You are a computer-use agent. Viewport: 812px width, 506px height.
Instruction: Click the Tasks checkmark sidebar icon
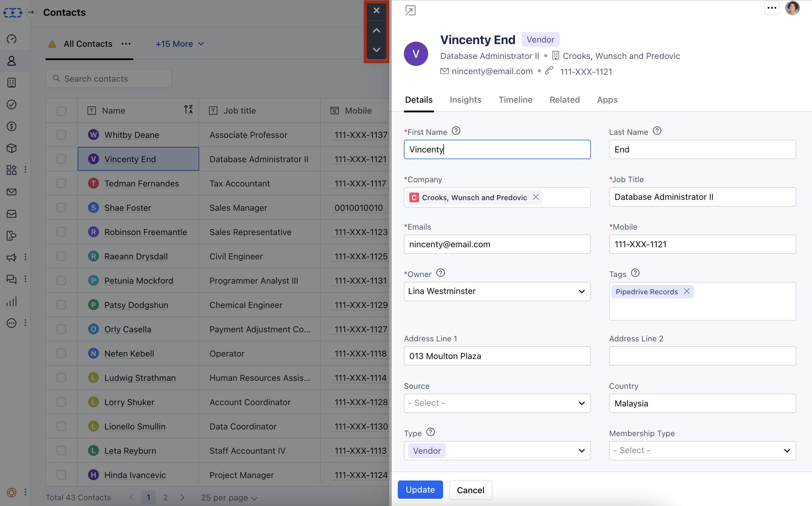point(11,104)
